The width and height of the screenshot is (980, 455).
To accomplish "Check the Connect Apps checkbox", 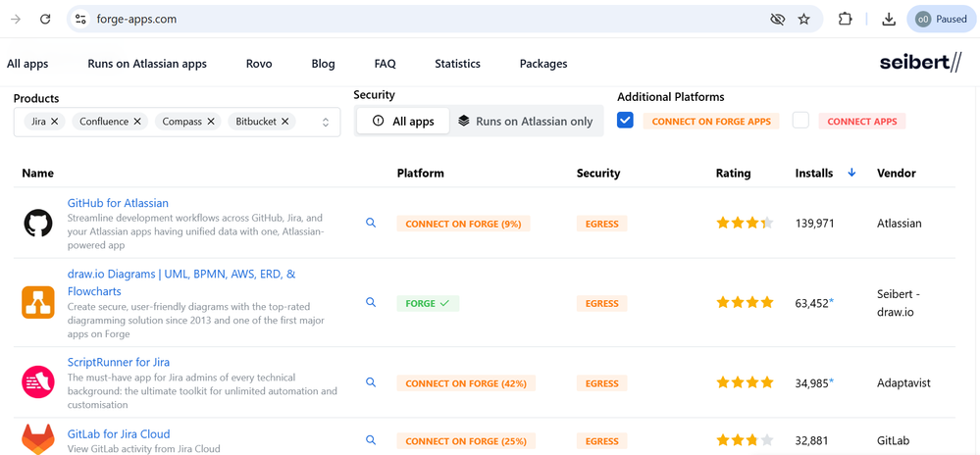I will (800, 120).
